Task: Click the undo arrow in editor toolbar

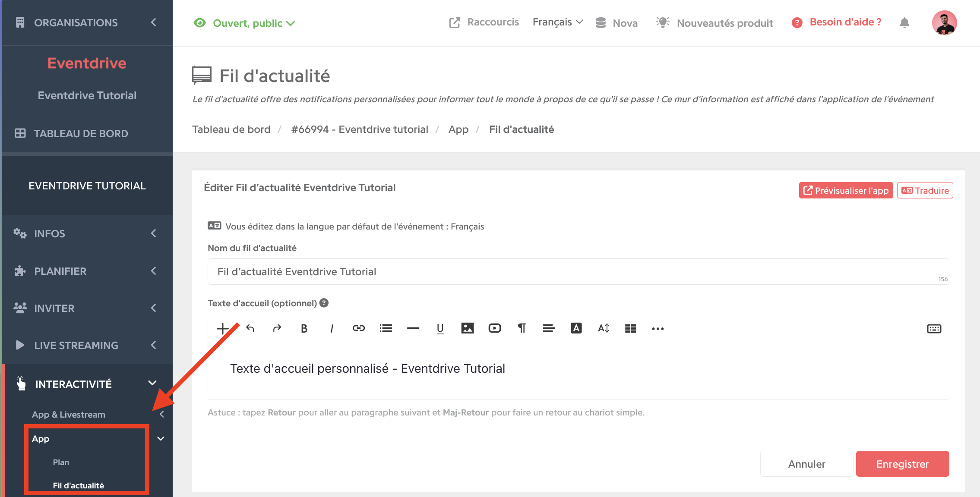Action: coord(250,328)
